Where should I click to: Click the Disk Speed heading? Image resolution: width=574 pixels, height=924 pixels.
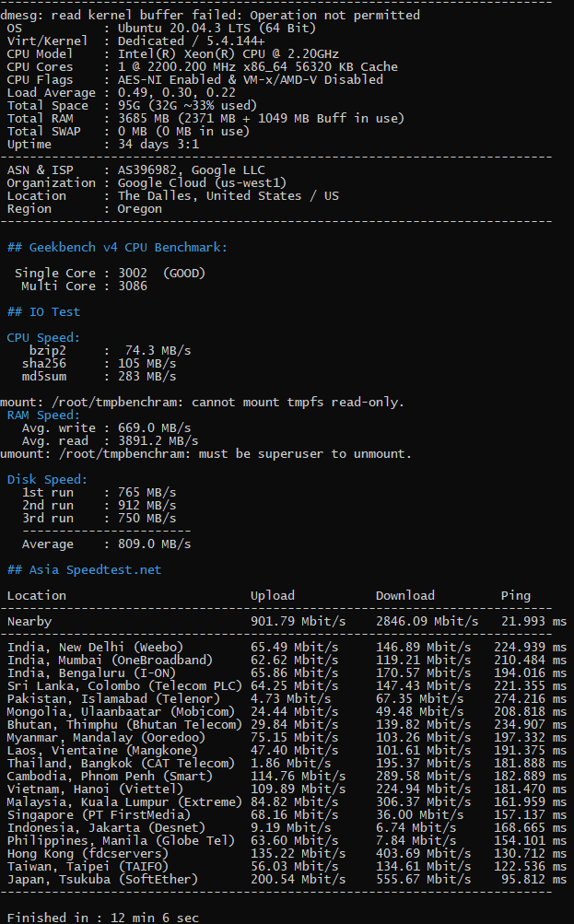pyautogui.click(x=47, y=480)
